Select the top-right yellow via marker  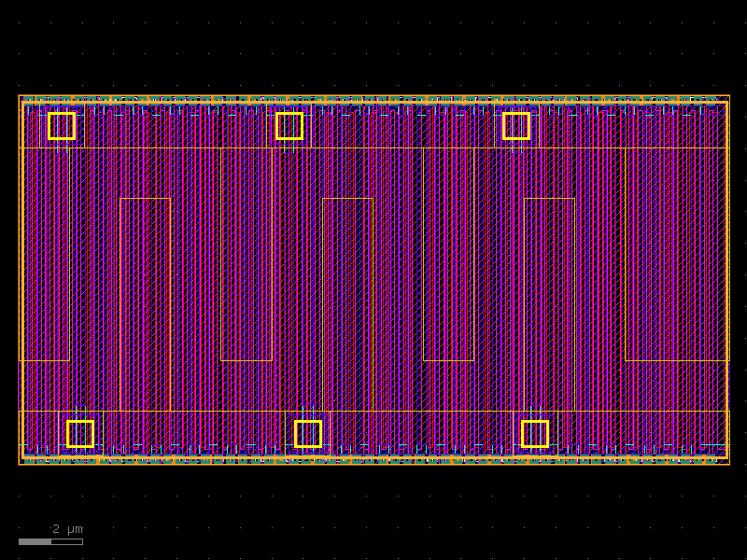click(517, 124)
